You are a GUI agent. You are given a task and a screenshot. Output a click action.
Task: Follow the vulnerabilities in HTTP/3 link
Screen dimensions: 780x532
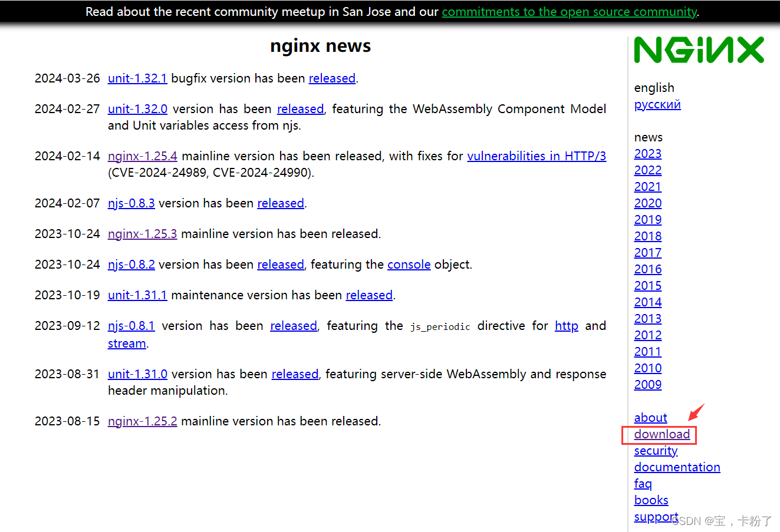537,156
